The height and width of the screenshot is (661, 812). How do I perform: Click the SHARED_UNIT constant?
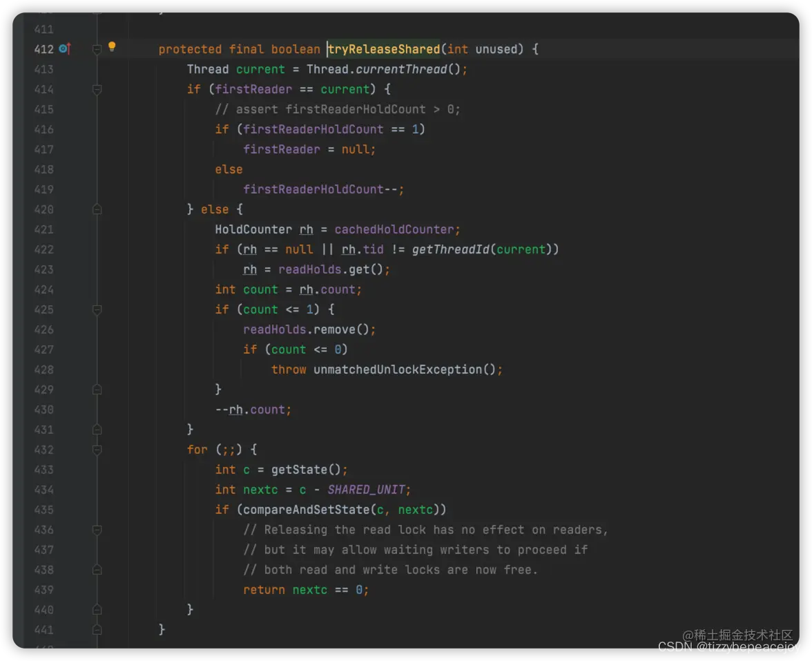[366, 490]
